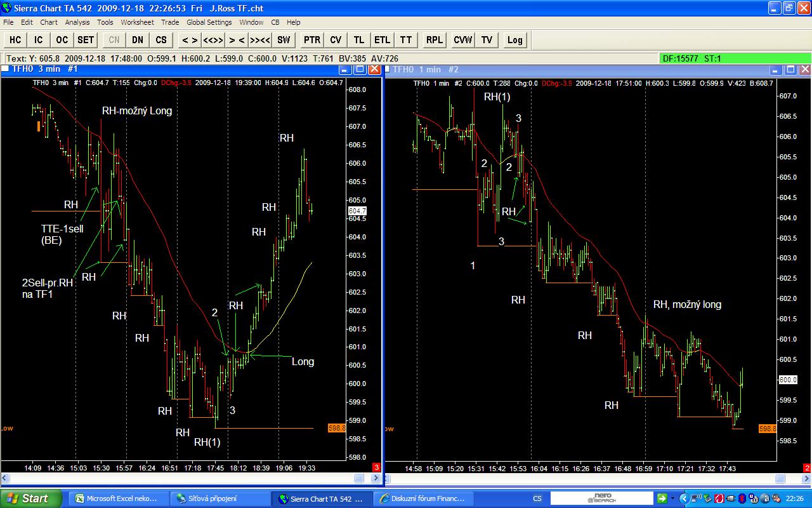Switch to Síťová připojení taskbar window

[x=221, y=498]
